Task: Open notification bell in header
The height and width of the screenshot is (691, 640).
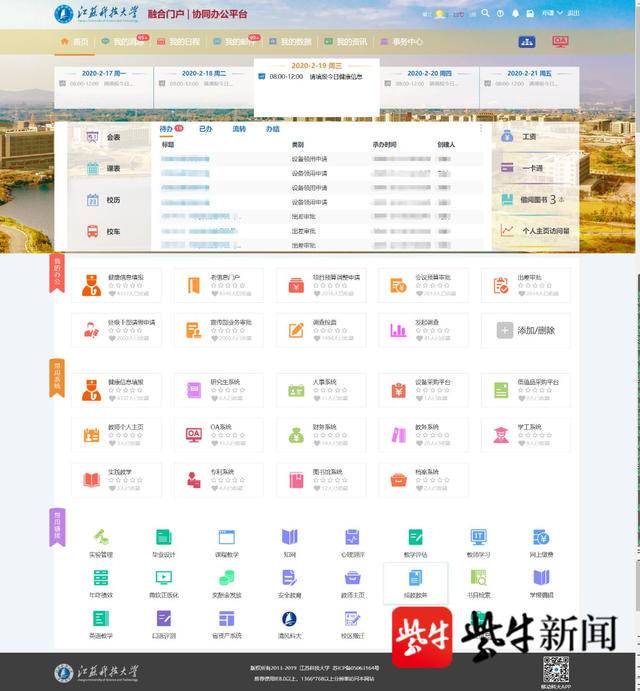Action: pos(516,14)
